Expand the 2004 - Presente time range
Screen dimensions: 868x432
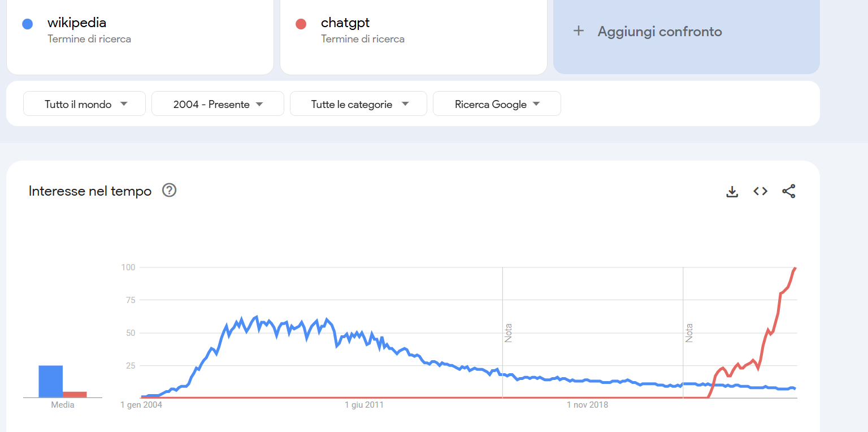(218, 104)
